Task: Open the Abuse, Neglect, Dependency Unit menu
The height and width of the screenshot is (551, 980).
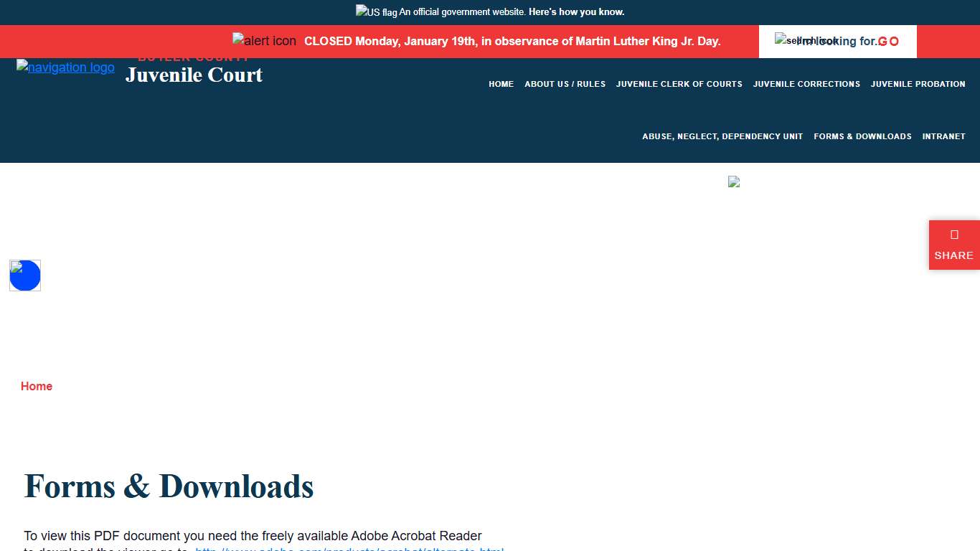Action: (722, 136)
